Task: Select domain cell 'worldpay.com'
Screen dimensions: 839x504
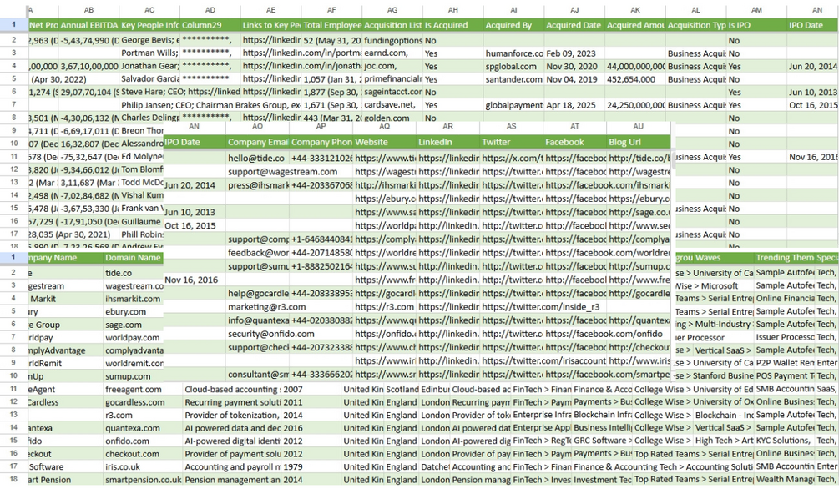Action: [134, 338]
